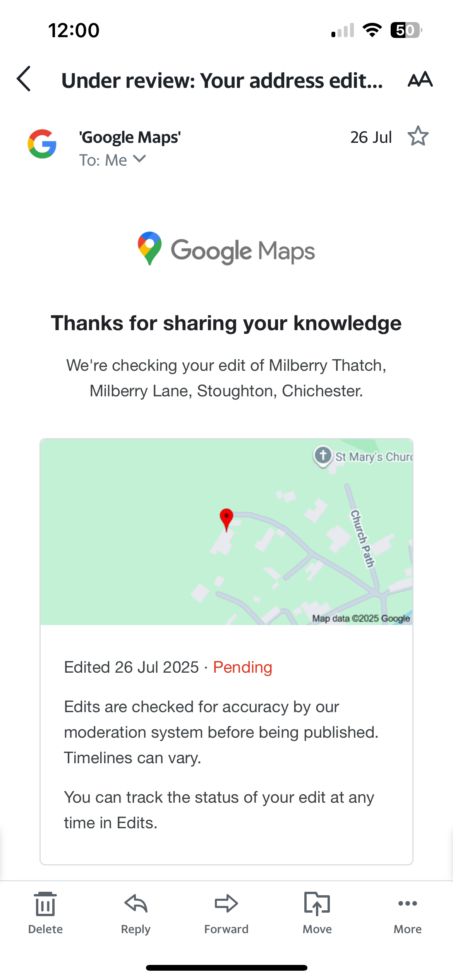Tap the 'Google Maps' sender name

pyautogui.click(x=130, y=137)
